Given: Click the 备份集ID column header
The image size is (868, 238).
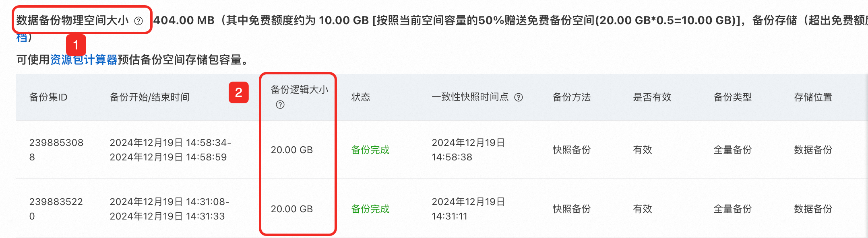Looking at the screenshot, I should pos(48,97).
